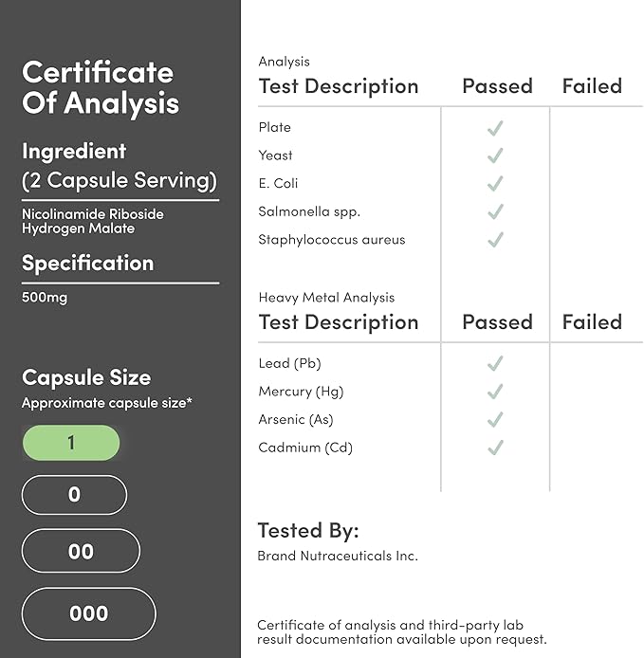Click the Mercury (Hg) passed checkmark
The width and height of the screenshot is (644, 658).
pos(495,392)
